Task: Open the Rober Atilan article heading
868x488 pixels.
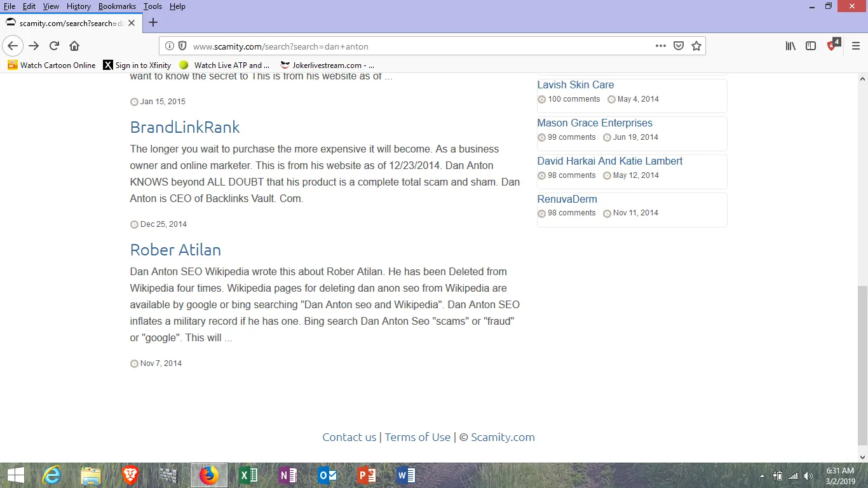Action: tap(175, 250)
